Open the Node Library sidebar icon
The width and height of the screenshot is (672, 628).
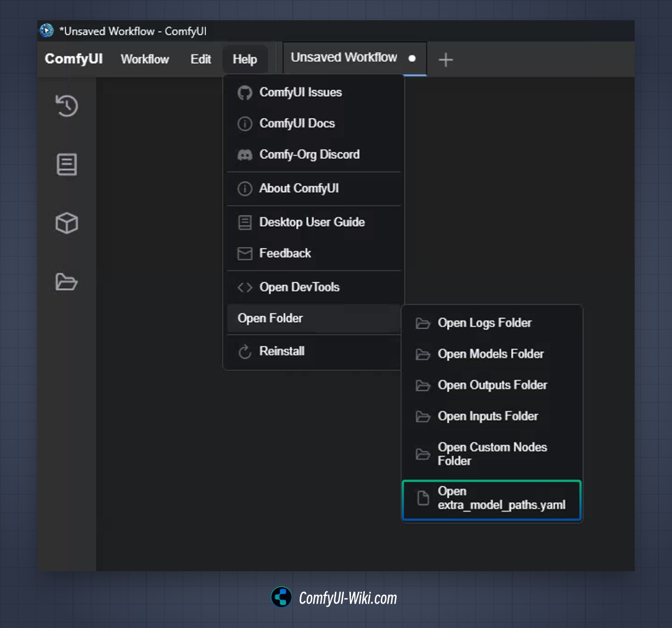(x=67, y=164)
